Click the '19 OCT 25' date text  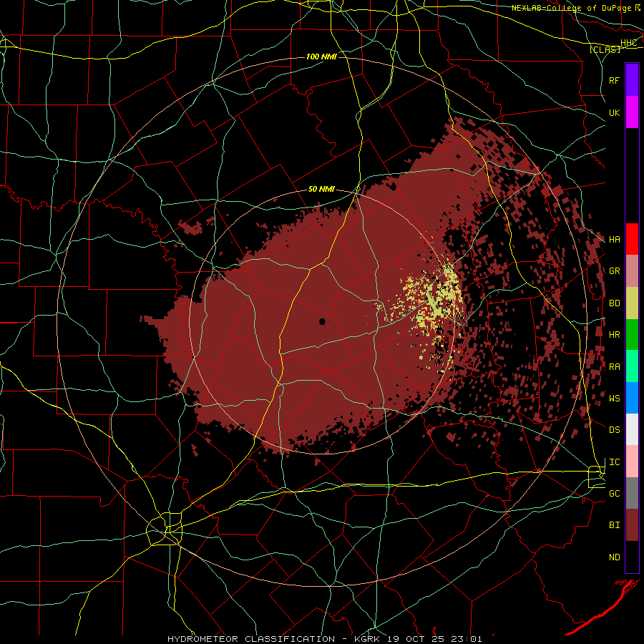click(416, 639)
